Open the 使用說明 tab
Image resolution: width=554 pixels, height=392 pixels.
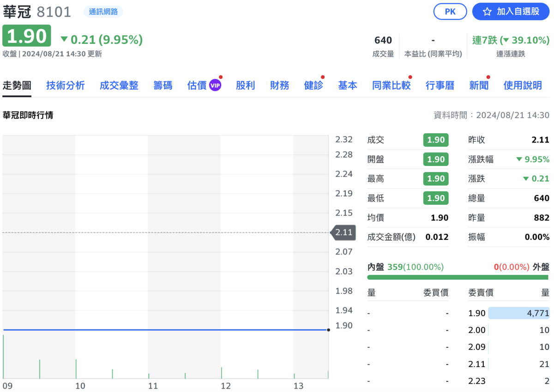[523, 85]
